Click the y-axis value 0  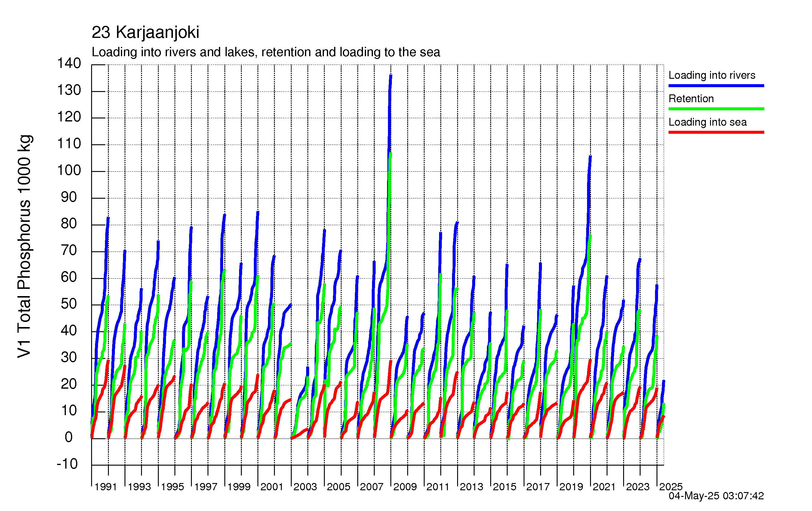[69, 438]
